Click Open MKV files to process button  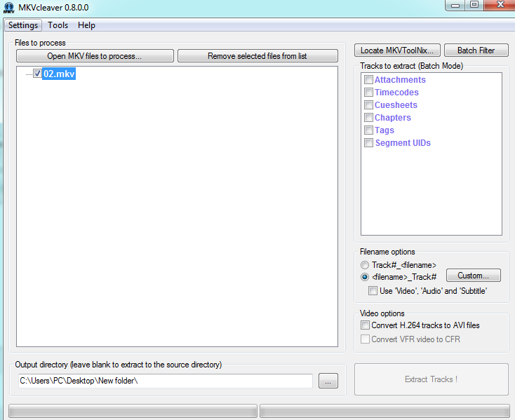pos(95,56)
